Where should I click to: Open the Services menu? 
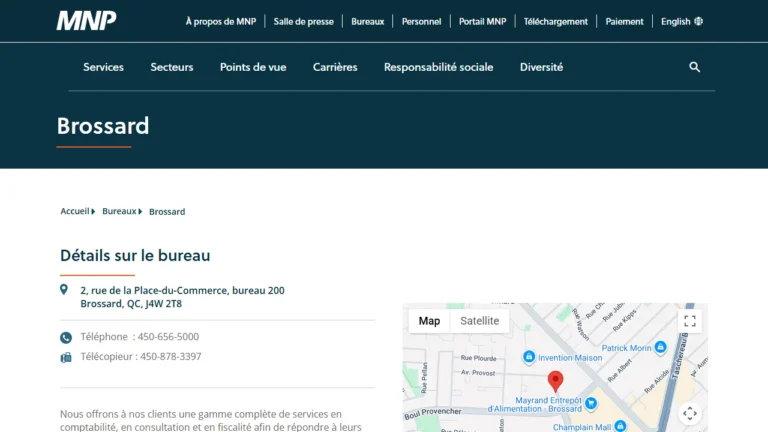(103, 67)
